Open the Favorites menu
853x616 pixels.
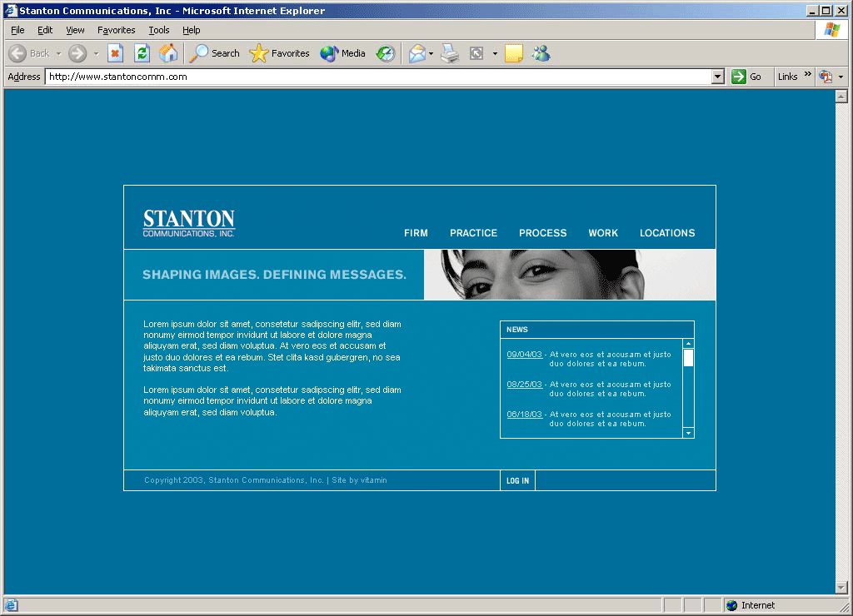coord(116,30)
